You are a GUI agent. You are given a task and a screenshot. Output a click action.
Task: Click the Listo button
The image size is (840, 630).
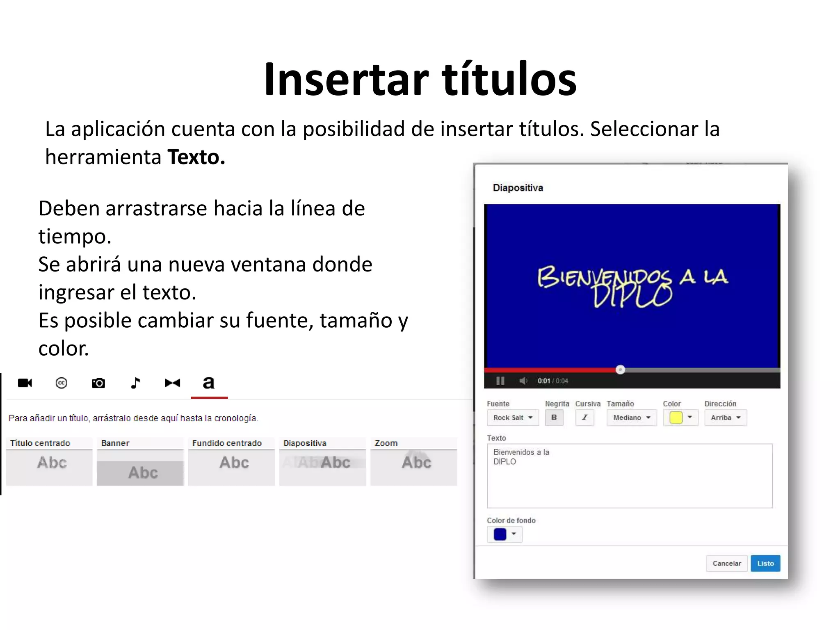(x=765, y=563)
